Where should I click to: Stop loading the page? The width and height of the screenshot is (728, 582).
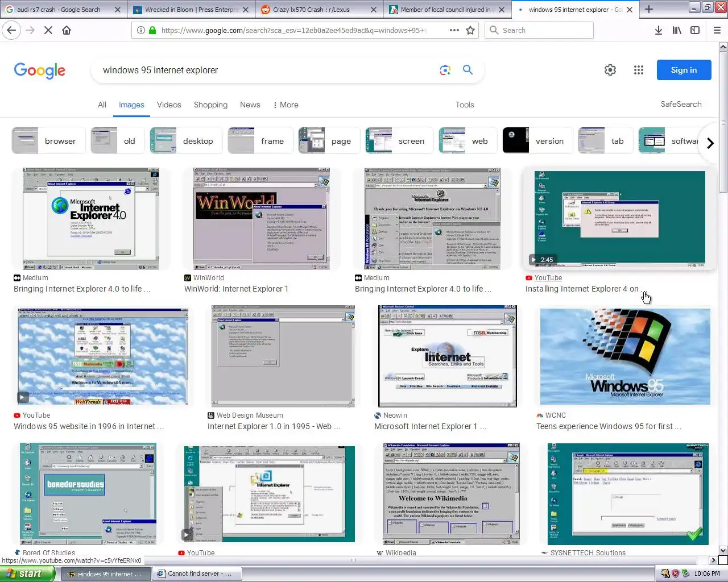48,30
